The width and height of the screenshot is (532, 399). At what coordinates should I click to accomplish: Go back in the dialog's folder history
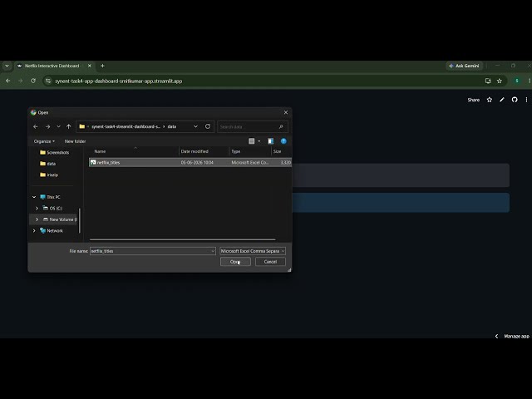click(36, 126)
